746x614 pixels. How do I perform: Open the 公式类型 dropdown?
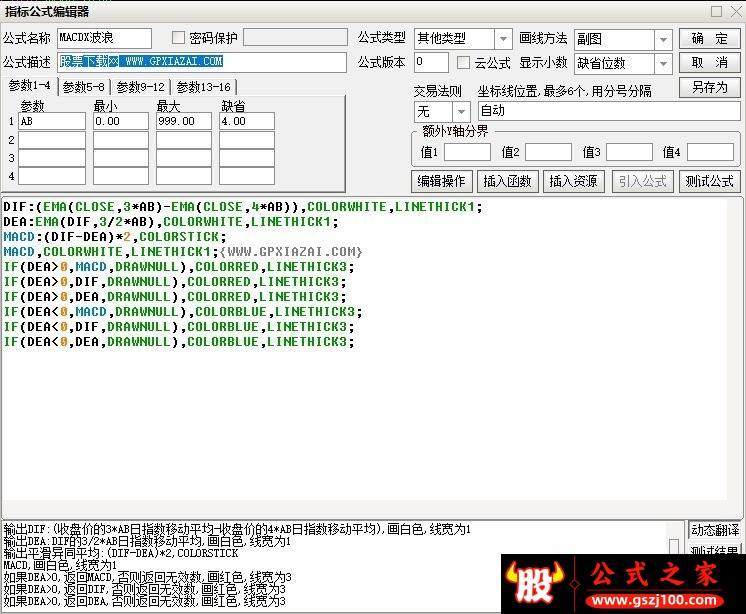pos(503,39)
